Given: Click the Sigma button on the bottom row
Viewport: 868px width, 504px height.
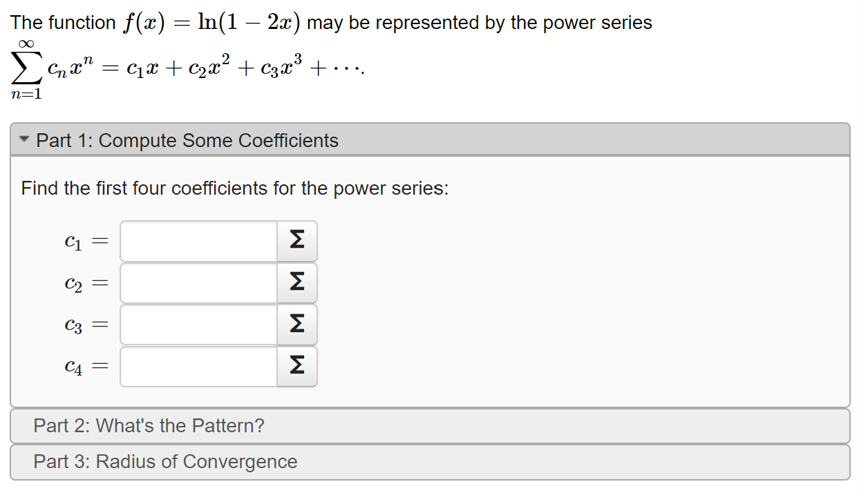Looking at the screenshot, I should pos(296,366).
